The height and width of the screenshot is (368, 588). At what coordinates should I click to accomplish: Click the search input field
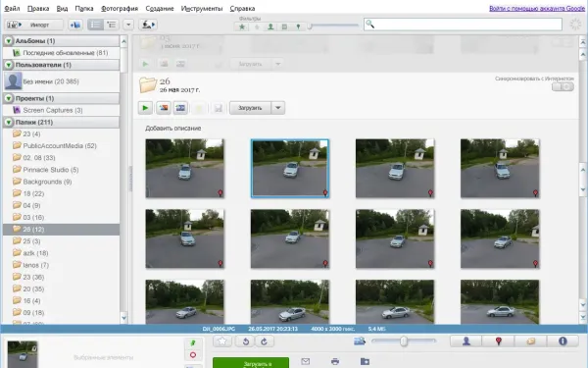coord(463,25)
